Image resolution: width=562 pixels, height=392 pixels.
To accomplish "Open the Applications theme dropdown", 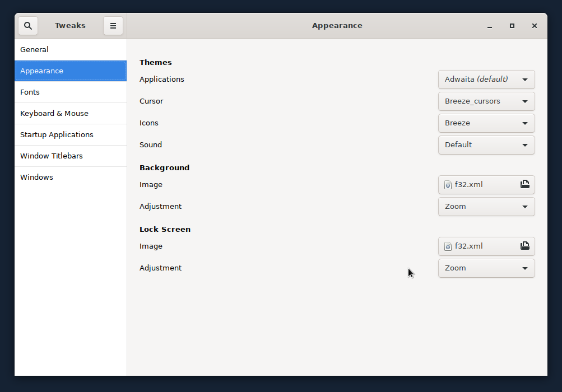I will (486, 80).
